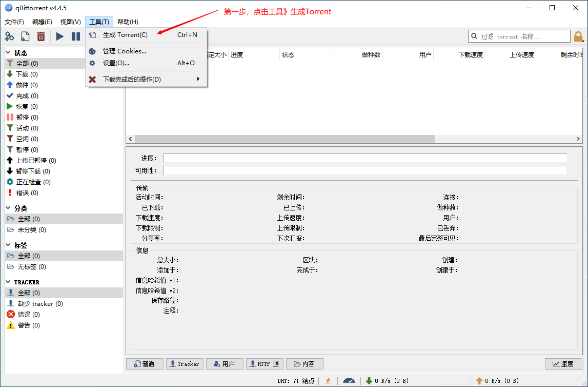
Task: Select the 正在检查 (0) status filter
Action: point(64,182)
